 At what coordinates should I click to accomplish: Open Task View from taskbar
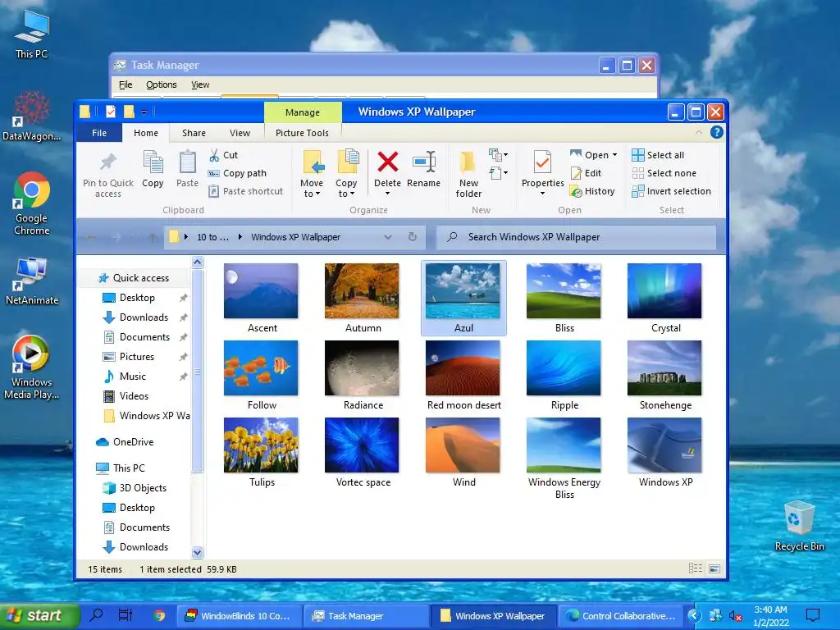[126, 615]
